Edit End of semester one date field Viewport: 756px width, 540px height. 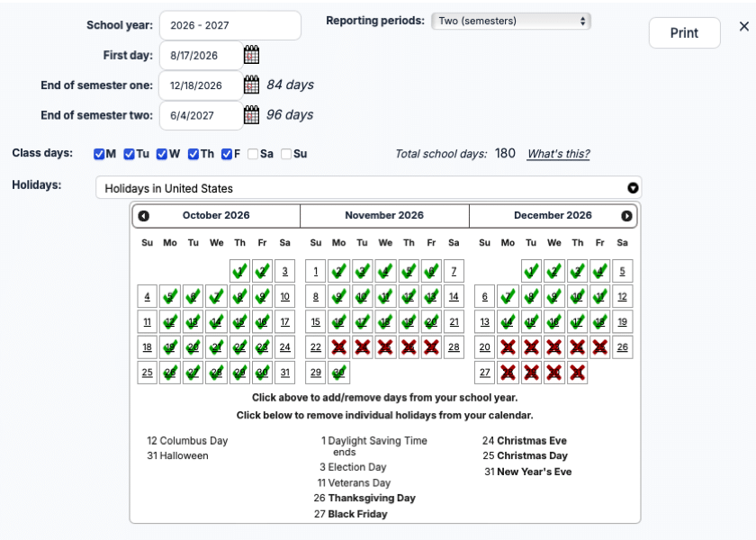pyautogui.click(x=202, y=85)
